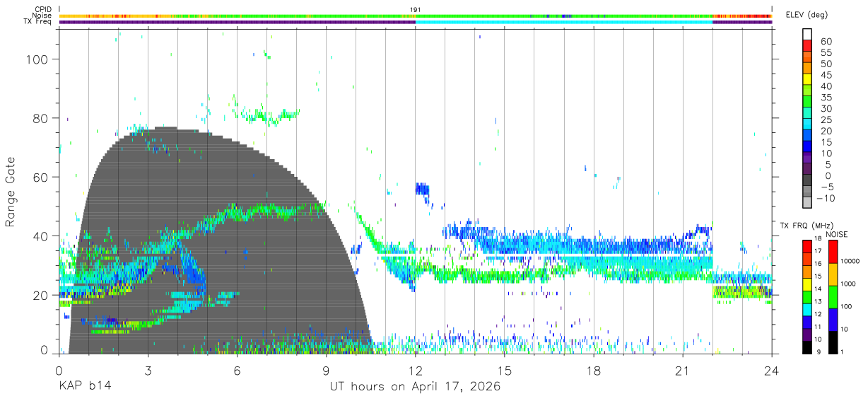Click the hour 6 tick label on time axis
868x401 pixels.
[x=237, y=371]
